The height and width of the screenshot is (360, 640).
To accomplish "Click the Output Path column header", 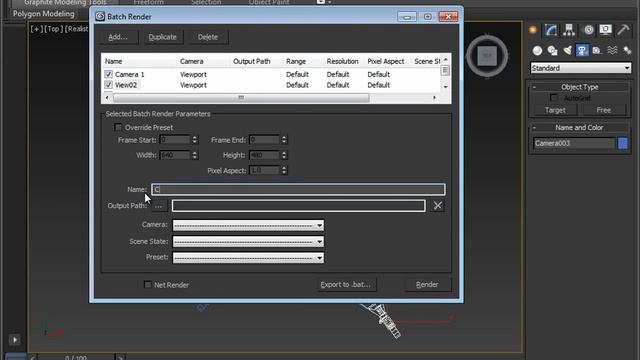I will click(251, 61).
